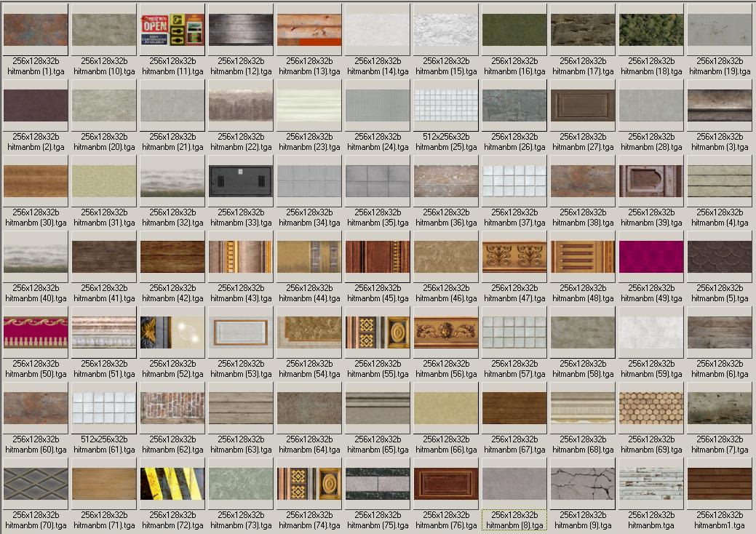Select hitmanbm (25).tga white tile thumbnail
This screenshot has height=534, width=756.
click(x=446, y=105)
